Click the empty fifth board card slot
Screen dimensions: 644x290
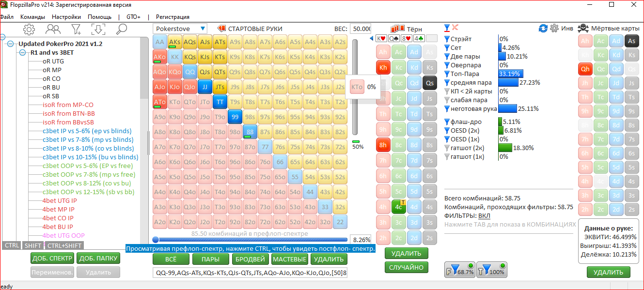click(x=432, y=38)
